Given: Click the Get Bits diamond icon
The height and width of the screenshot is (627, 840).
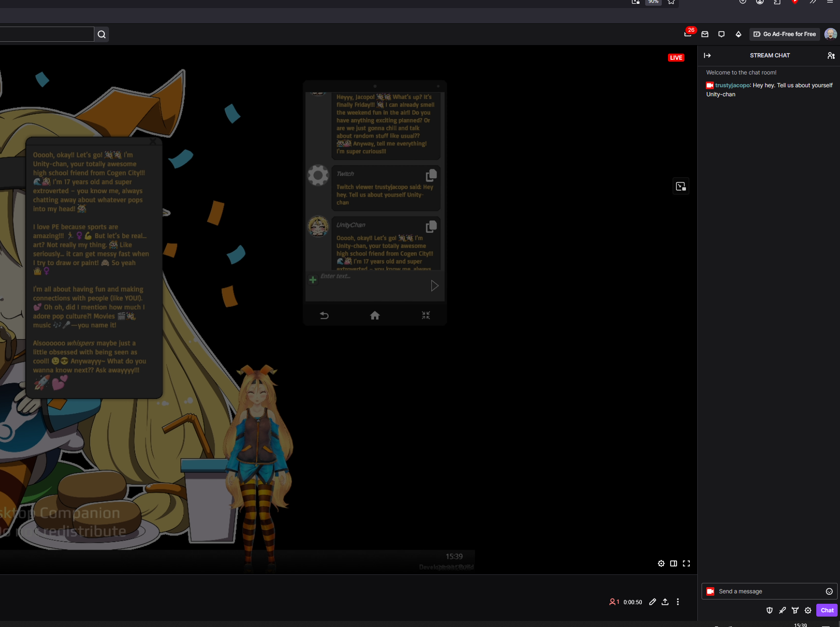Looking at the screenshot, I should [x=739, y=34].
